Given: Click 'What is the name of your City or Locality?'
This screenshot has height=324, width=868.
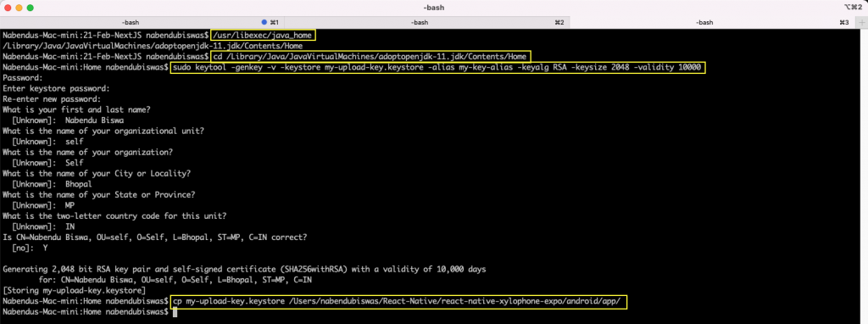Looking at the screenshot, I should (97, 173).
